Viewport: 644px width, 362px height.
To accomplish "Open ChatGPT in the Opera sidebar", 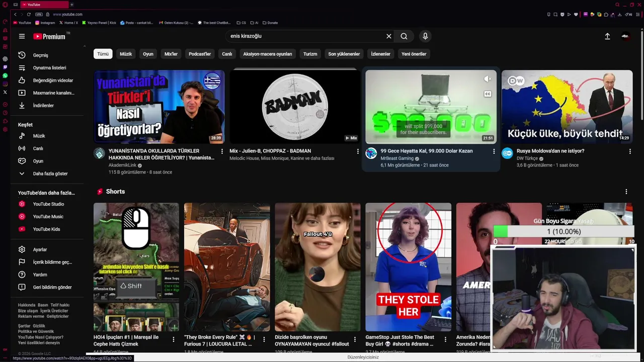I will click(x=5, y=59).
